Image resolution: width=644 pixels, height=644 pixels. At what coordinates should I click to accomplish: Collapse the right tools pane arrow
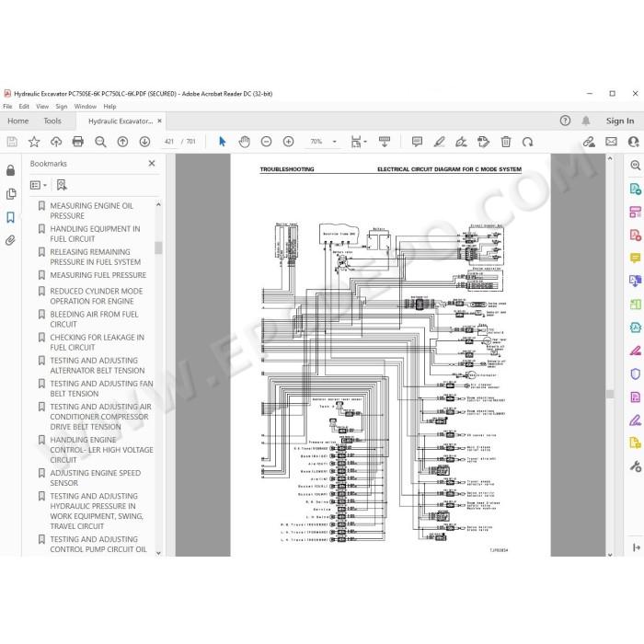(x=637, y=547)
